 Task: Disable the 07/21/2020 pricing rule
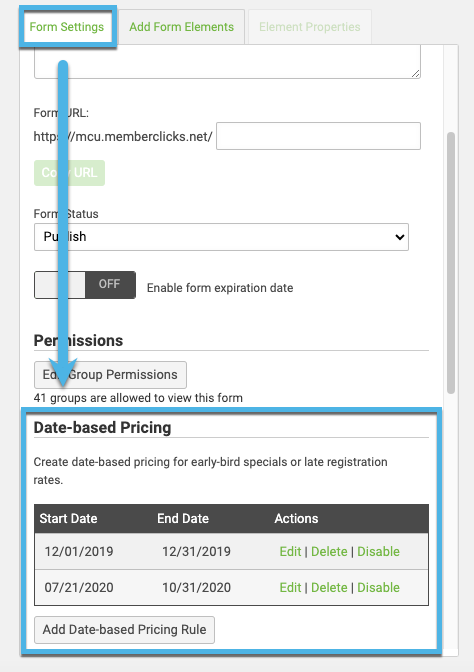[378, 588]
